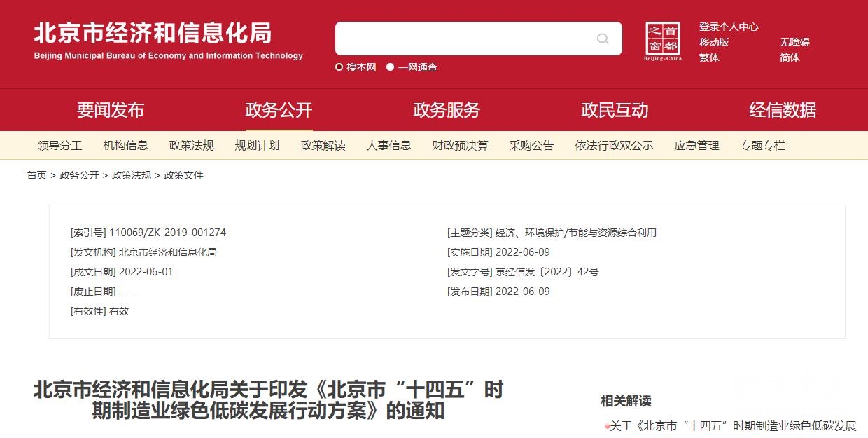Viewport: 868px width, 438px height.
Task: Go to 机构信息 submenu
Action: [126, 146]
